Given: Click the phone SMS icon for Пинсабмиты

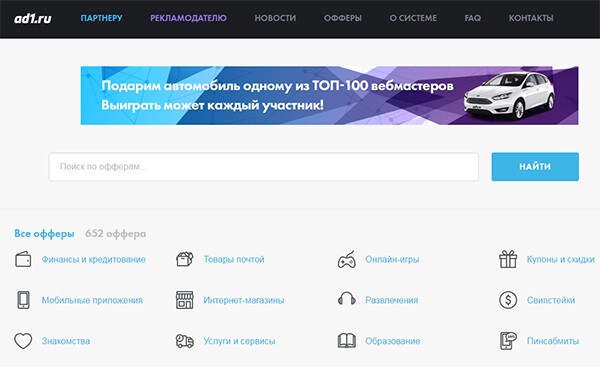Looking at the screenshot, I should tap(508, 341).
